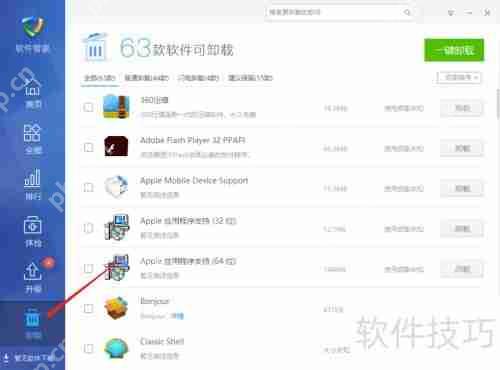This screenshot has height=370, width=500.
Task: Click the vertical scrollbar of the software list
Action: tap(498, 103)
